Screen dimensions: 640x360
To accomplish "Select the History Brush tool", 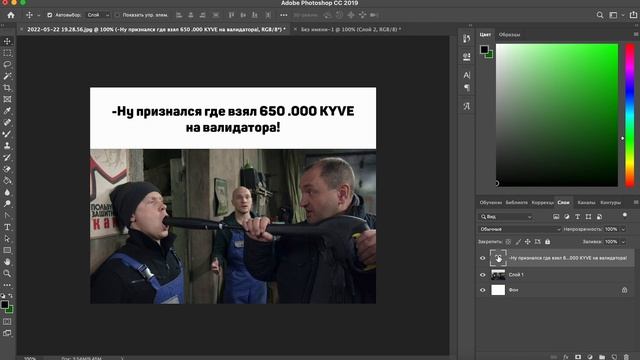I will point(7,157).
